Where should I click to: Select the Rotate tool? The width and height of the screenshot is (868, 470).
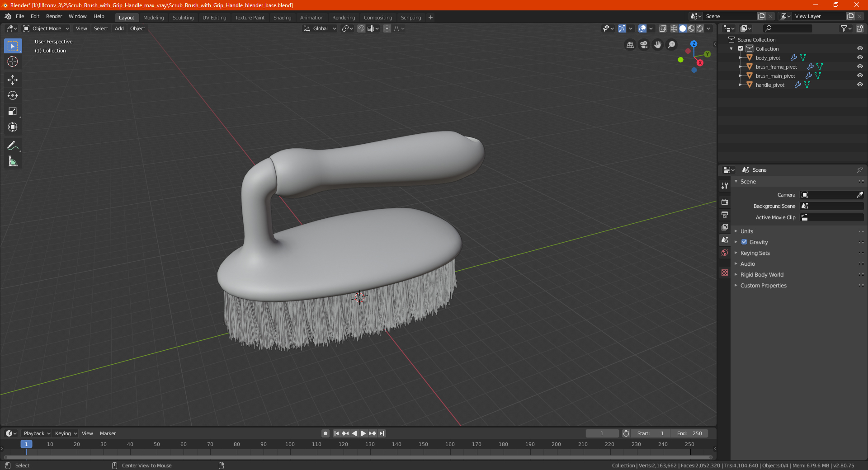(13, 95)
